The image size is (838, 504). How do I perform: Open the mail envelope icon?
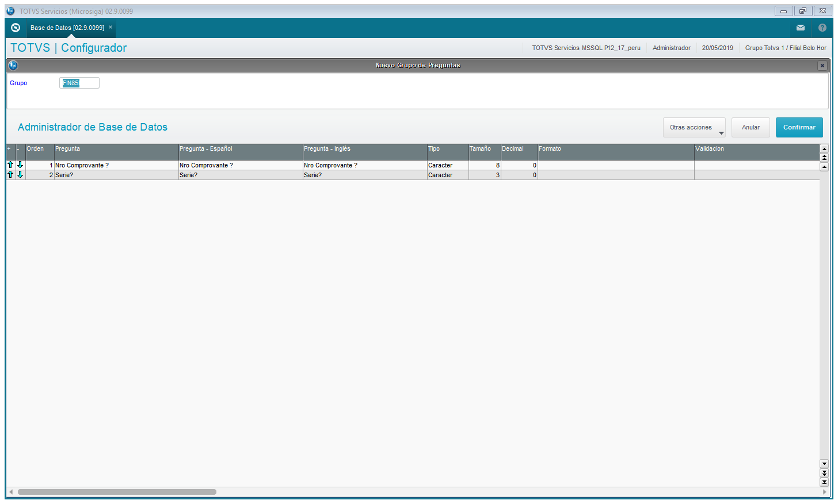coord(801,28)
